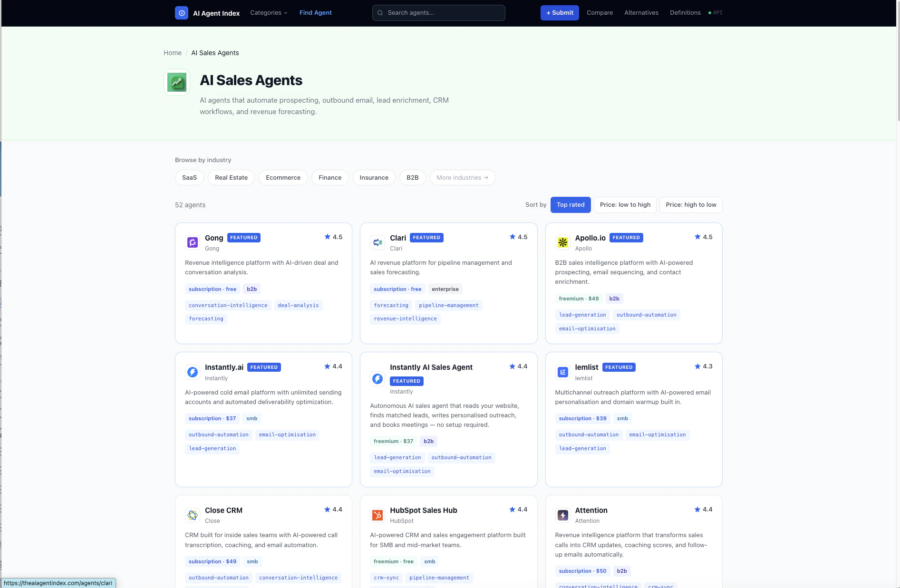Open the Categories dropdown
The width and height of the screenshot is (900, 588).
268,13
